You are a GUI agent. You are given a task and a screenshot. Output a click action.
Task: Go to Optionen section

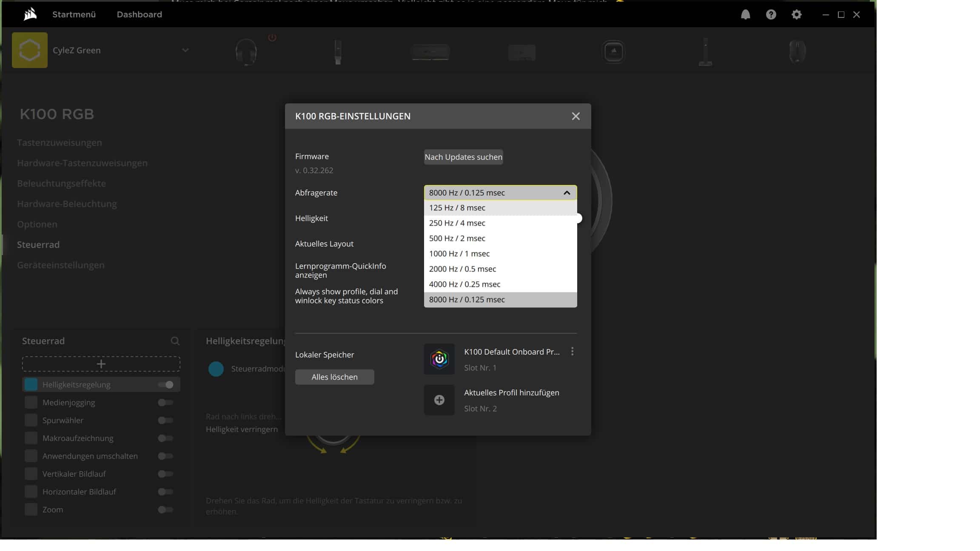point(37,224)
